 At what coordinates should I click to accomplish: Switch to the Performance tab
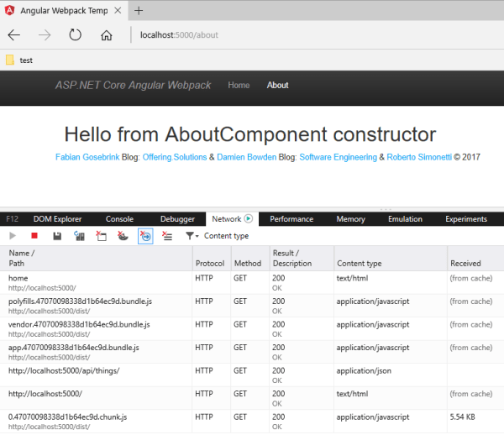(291, 219)
